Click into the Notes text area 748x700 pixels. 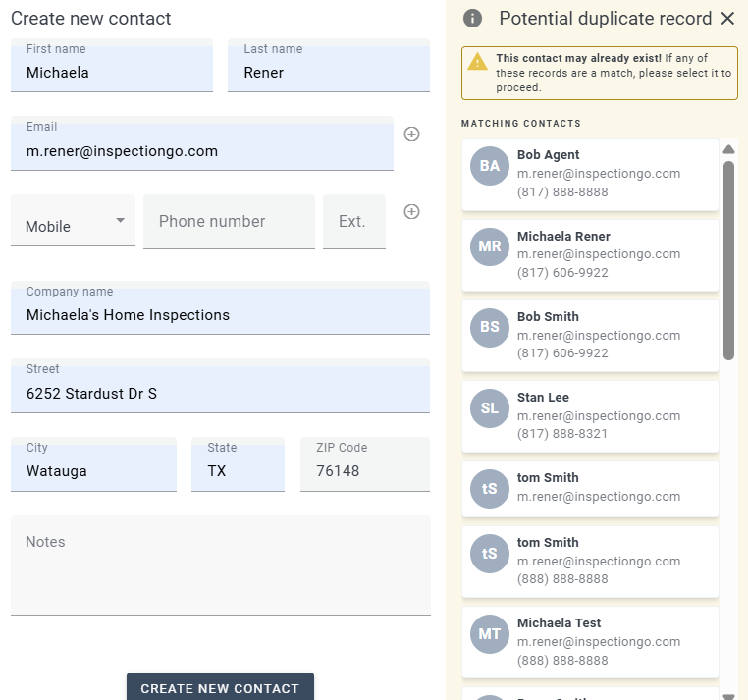point(221,567)
